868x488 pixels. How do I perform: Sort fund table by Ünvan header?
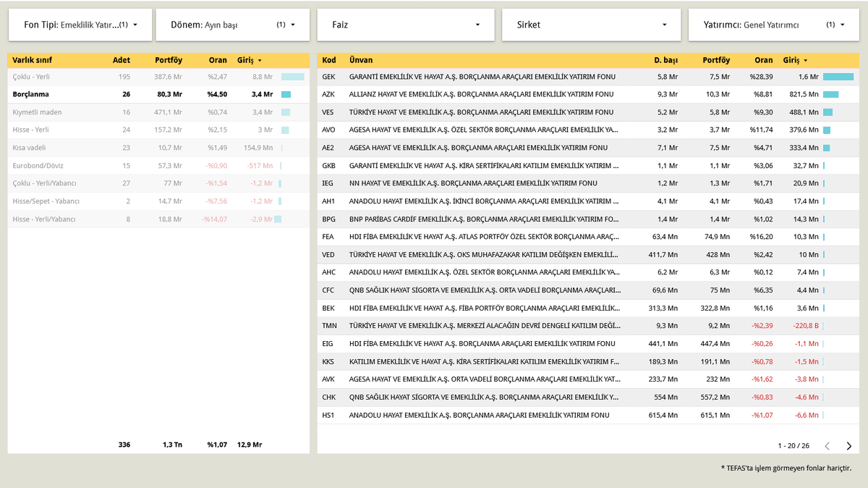[x=361, y=60]
